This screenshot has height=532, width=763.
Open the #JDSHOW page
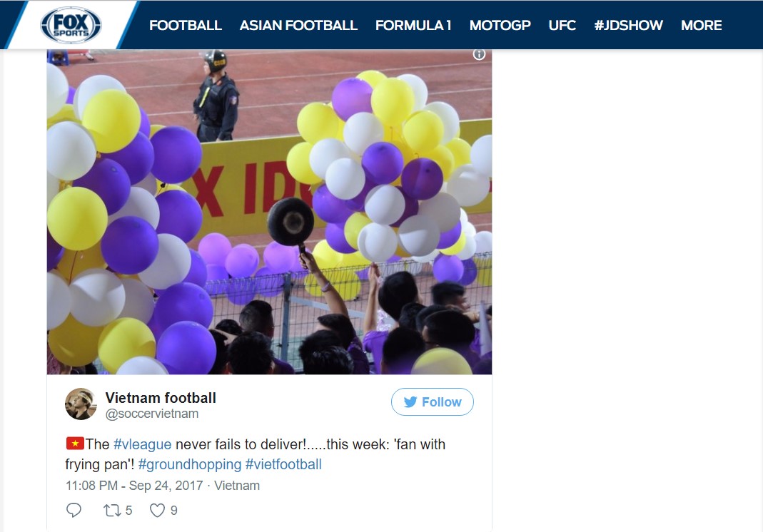pos(628,25)
